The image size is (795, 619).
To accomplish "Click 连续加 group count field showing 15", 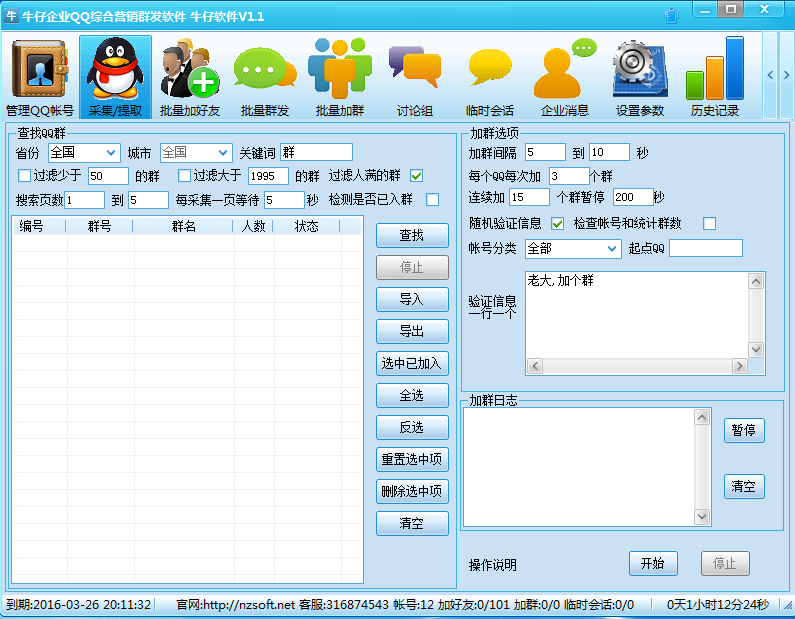I will point(529,197).
